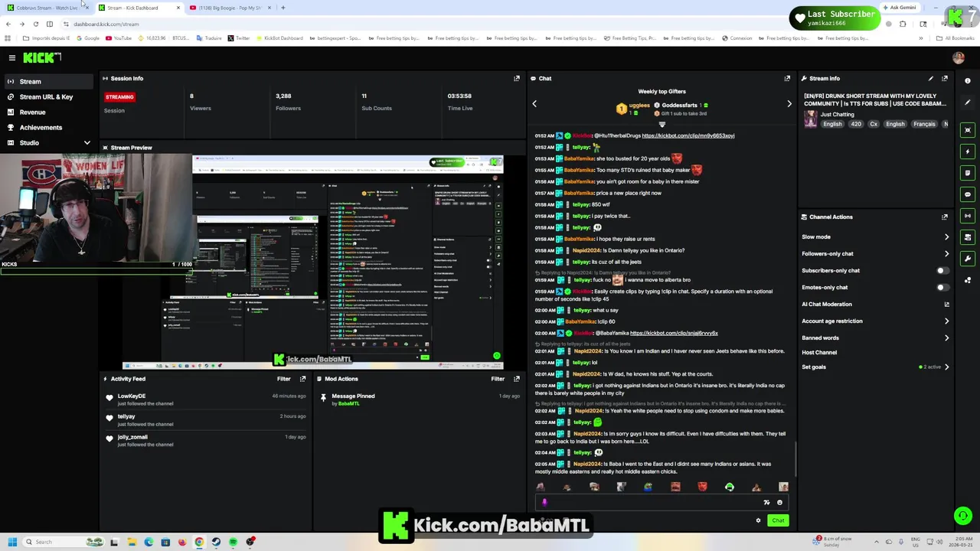980x551 pixels.
Task: Open the Kick hamburger menu
Action: click(12, 57)
